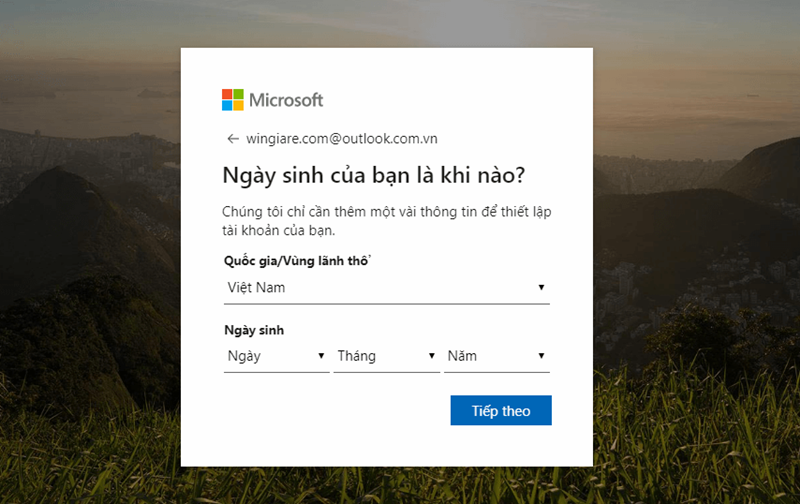Go back using the left arrow icon
Image resolution: width=800 pixels, height=504 pixels.
pos(233,139)
